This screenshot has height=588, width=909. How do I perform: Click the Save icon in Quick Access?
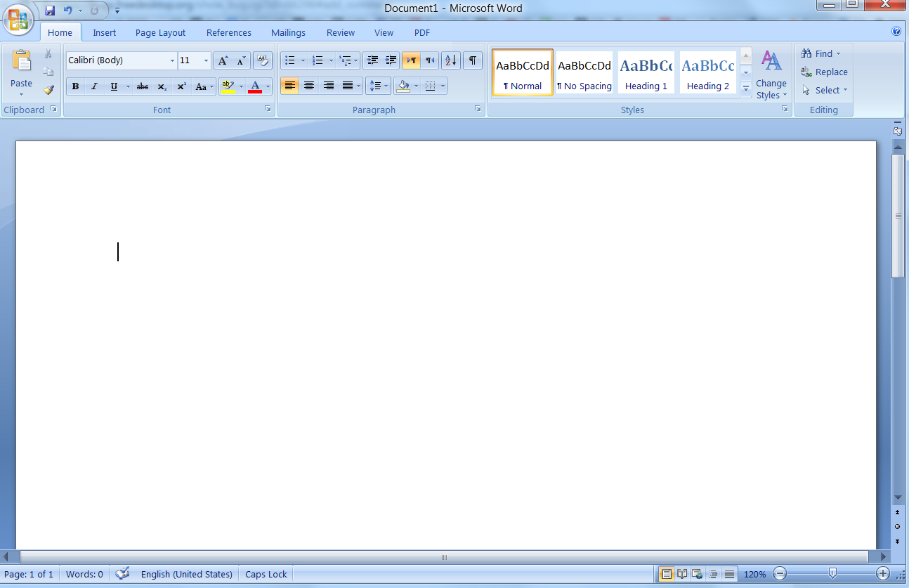click(x=50, y=11)
